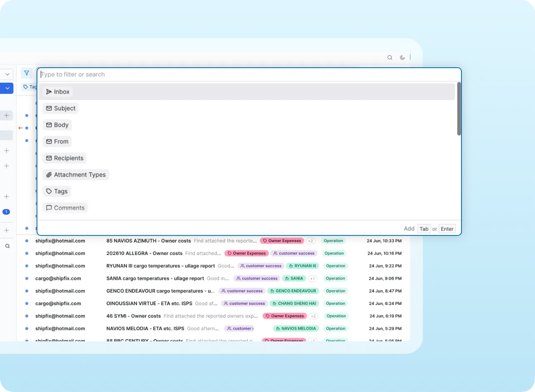Click the date '24 Jun, 9:06 PM'
This screenshot has height=392, width=535.
click(386, 278)
